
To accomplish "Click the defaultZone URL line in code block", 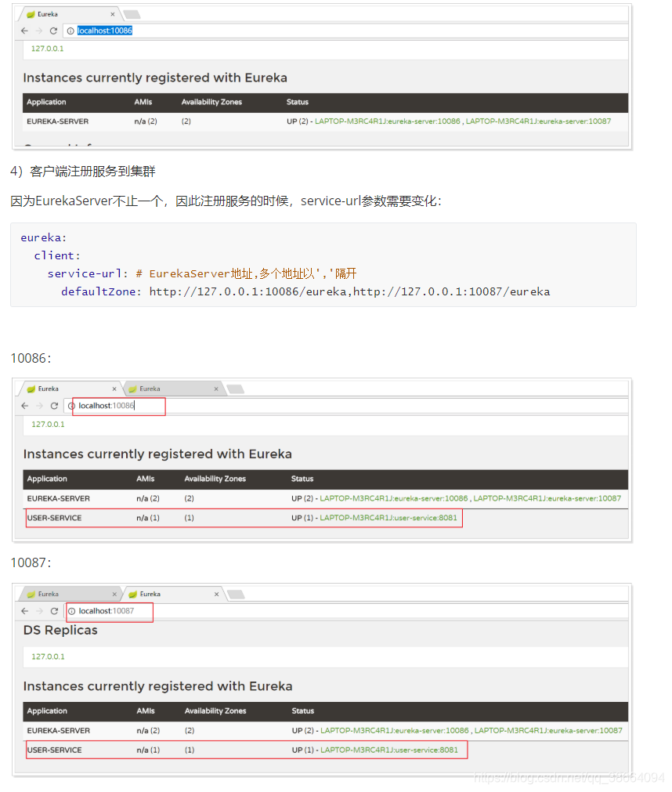I will [305, 292].
